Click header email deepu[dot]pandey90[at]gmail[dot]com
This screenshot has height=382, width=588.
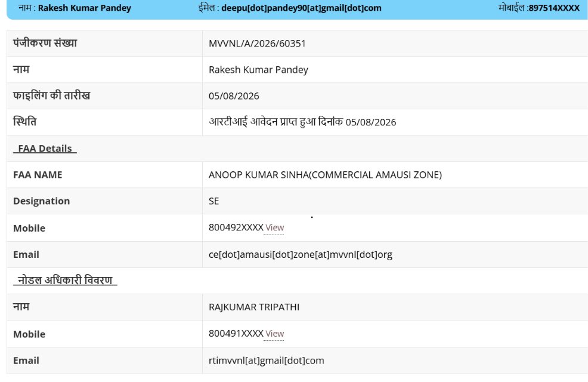pyautogui.click(x=302, y=8)
